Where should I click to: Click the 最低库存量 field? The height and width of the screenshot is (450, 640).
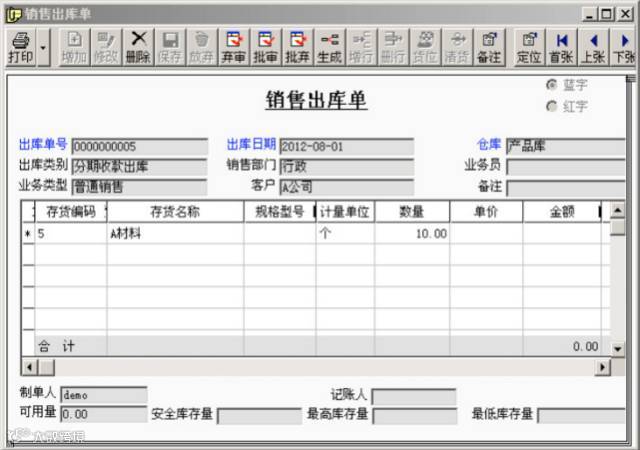point(581,416)
